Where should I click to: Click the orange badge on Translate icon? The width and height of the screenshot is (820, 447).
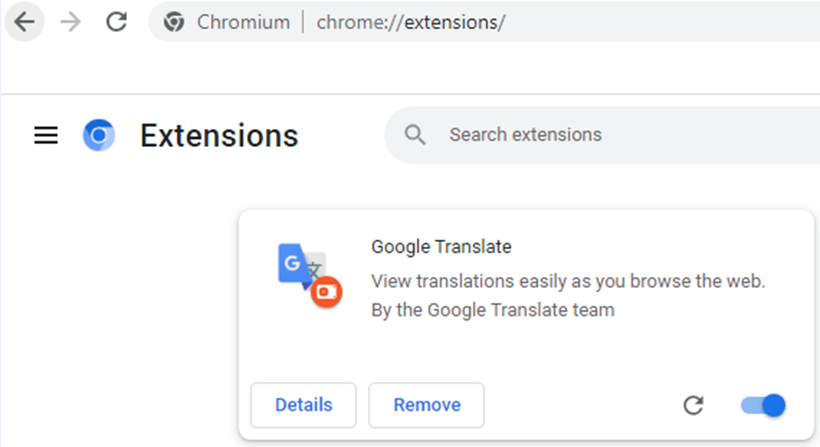[x=326, y=292]
